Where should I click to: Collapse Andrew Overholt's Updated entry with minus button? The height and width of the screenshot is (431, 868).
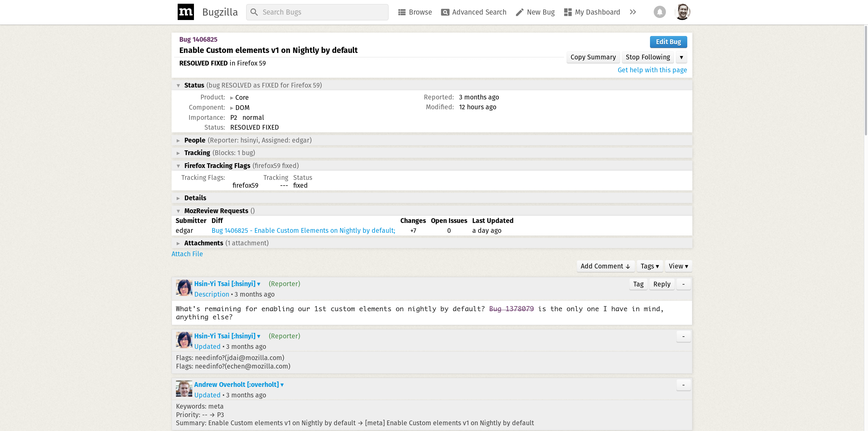pyautogui.click(x=683, y=385)
